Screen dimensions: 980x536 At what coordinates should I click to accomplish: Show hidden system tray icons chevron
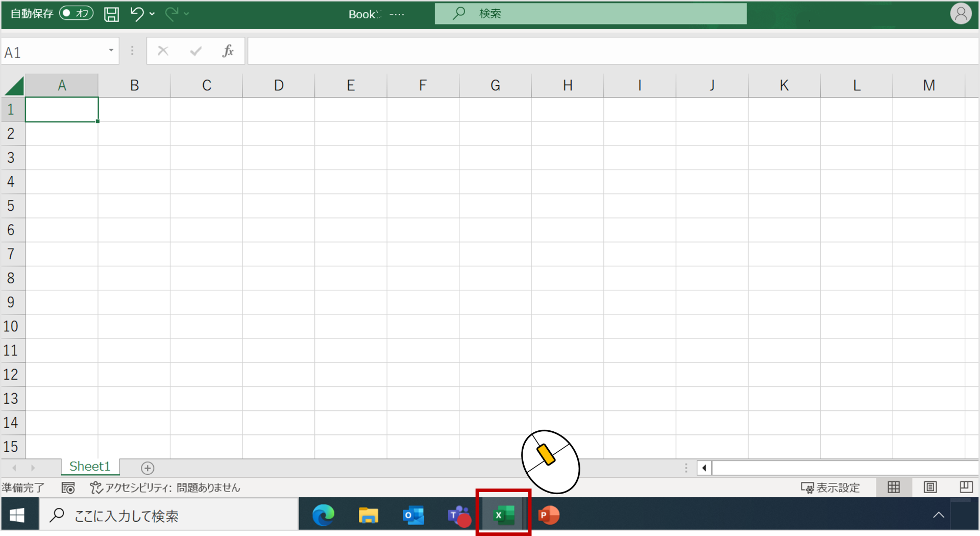click(939, 515)
